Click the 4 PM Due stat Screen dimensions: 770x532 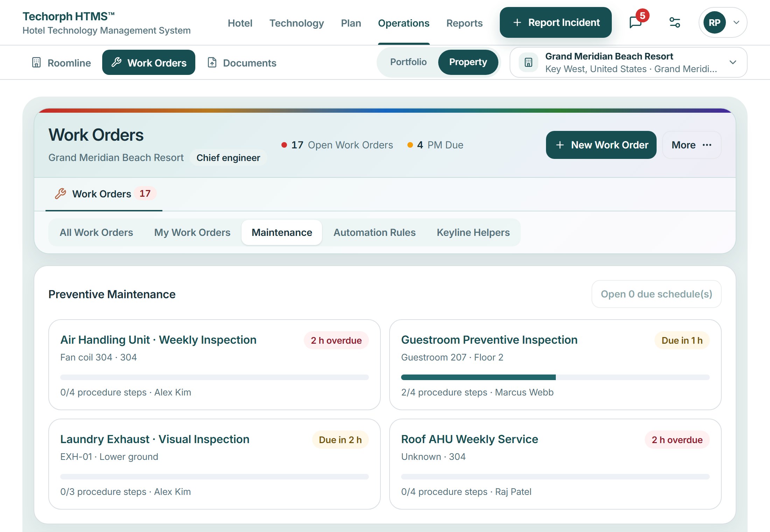point(435,145)
